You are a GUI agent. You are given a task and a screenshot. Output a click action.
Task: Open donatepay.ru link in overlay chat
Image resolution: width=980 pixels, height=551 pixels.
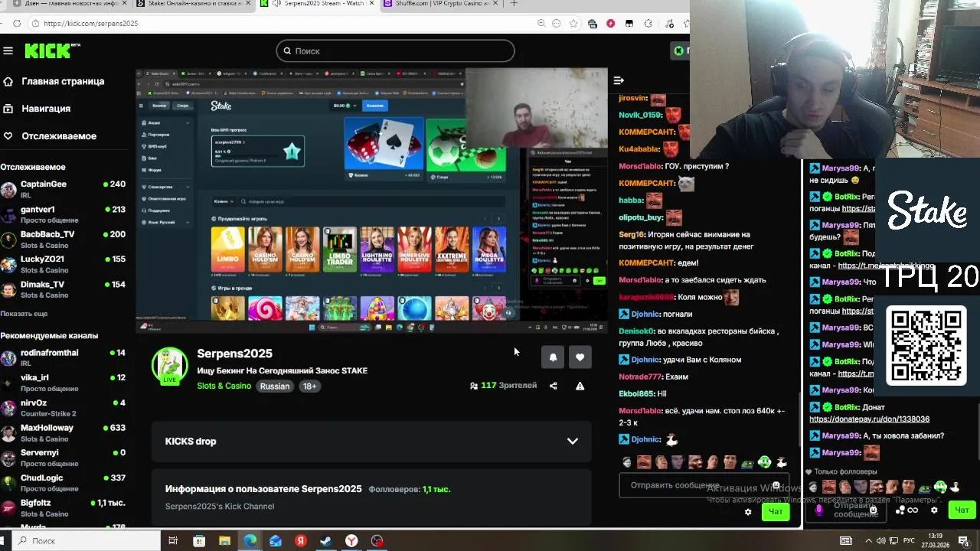[869, 419]
